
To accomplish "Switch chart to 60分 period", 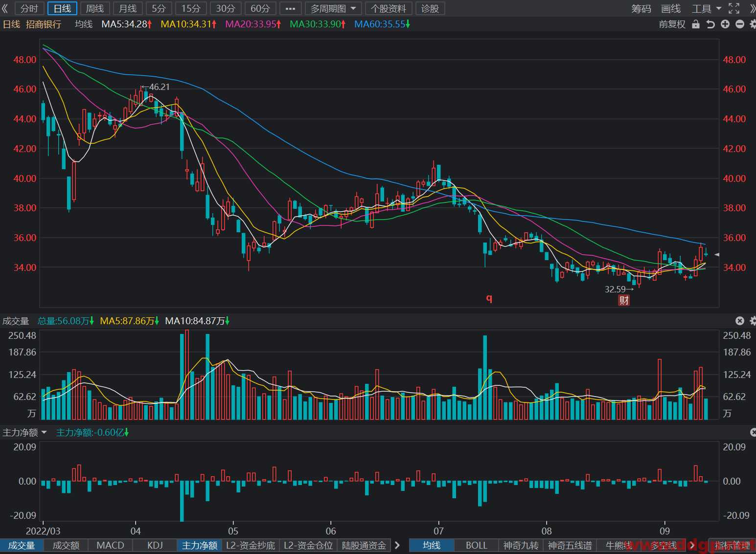I will (260, 8).
